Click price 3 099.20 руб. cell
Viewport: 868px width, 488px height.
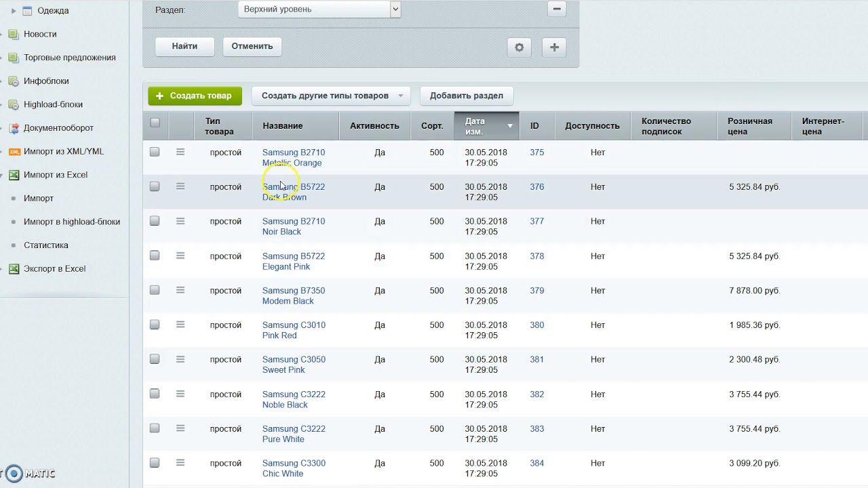[755, 464]
